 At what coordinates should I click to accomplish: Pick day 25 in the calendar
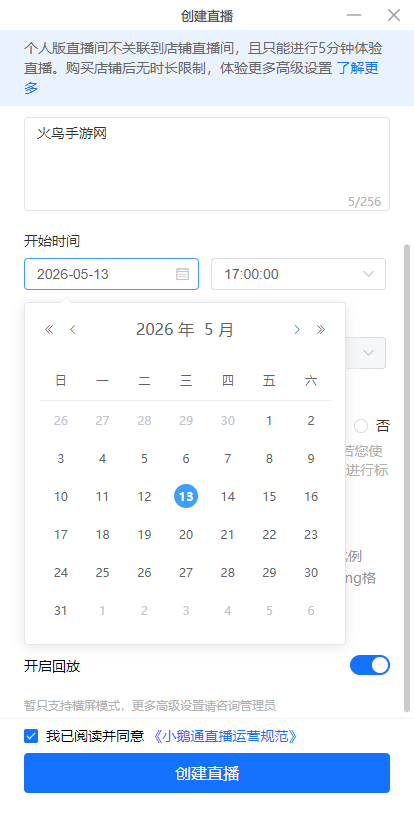pos(102,572)
